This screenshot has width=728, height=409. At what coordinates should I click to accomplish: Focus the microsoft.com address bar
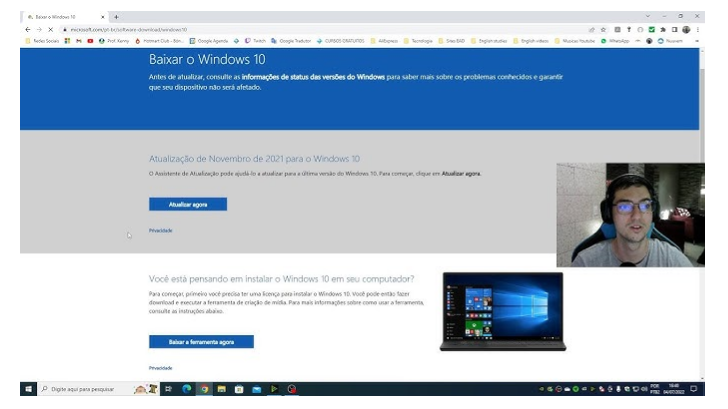click(325, 30)
